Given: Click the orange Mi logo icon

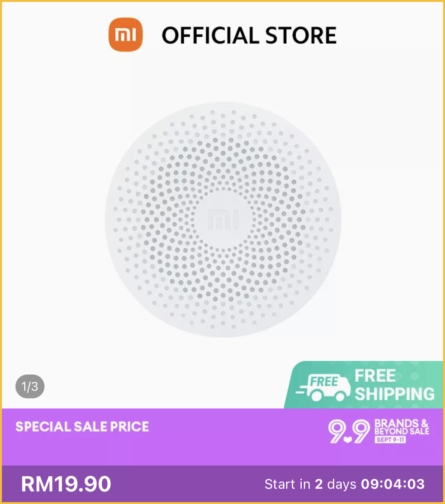Looking at the screenshot, I should (126, 35).
